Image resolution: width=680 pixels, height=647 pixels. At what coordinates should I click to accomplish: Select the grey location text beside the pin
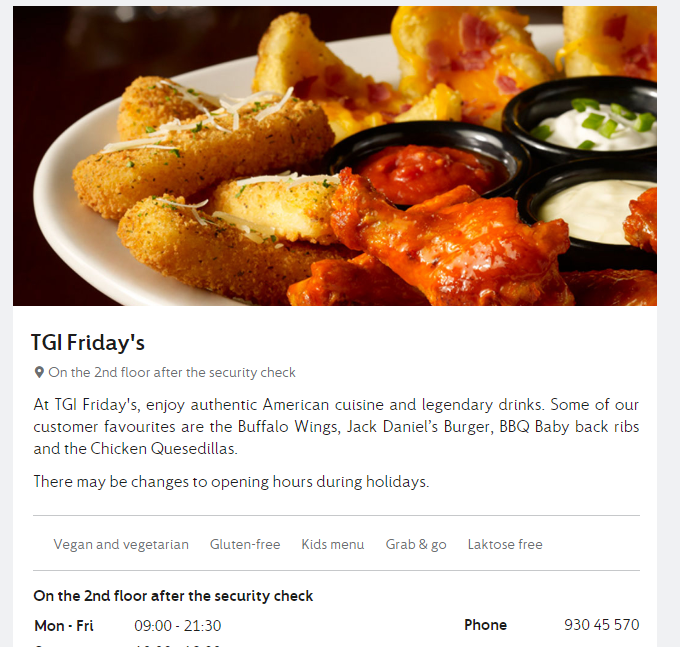(172, 373)
